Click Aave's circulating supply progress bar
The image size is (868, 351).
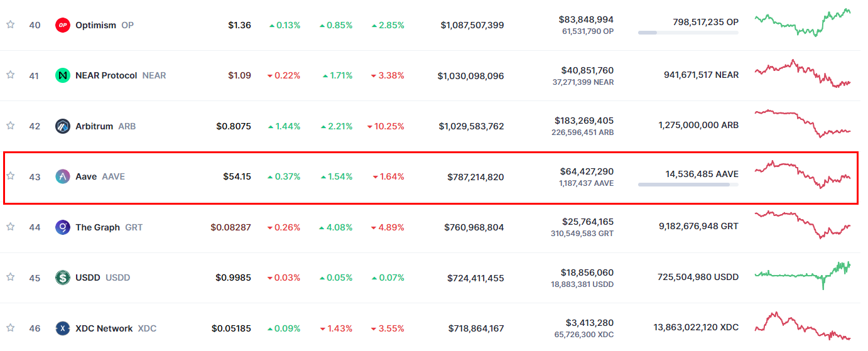pos(688,185)
